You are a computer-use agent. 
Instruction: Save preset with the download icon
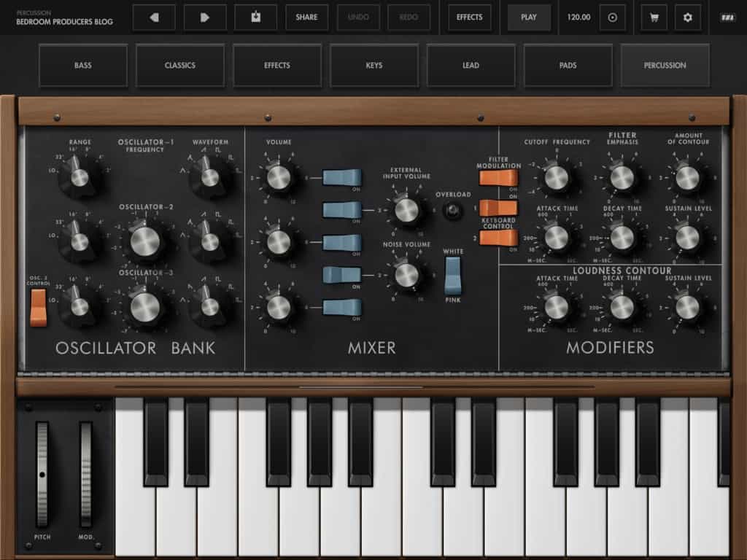[256, 17]
